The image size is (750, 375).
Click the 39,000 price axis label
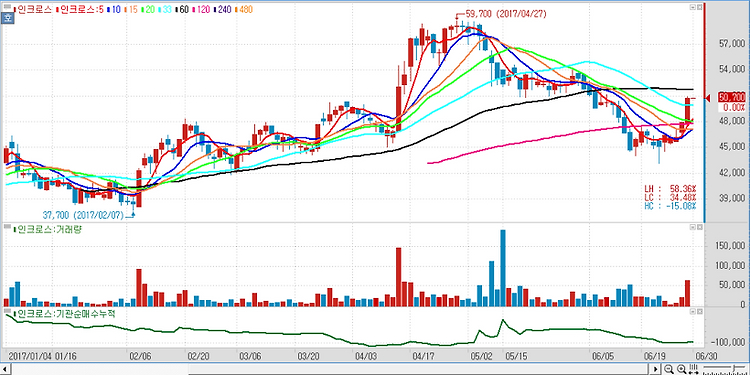pos(732,198)
